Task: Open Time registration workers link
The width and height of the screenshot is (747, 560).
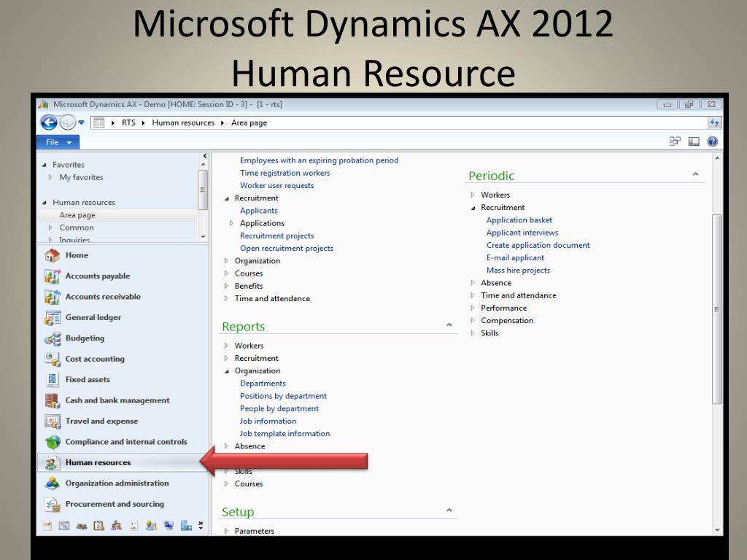Action: 285,173
